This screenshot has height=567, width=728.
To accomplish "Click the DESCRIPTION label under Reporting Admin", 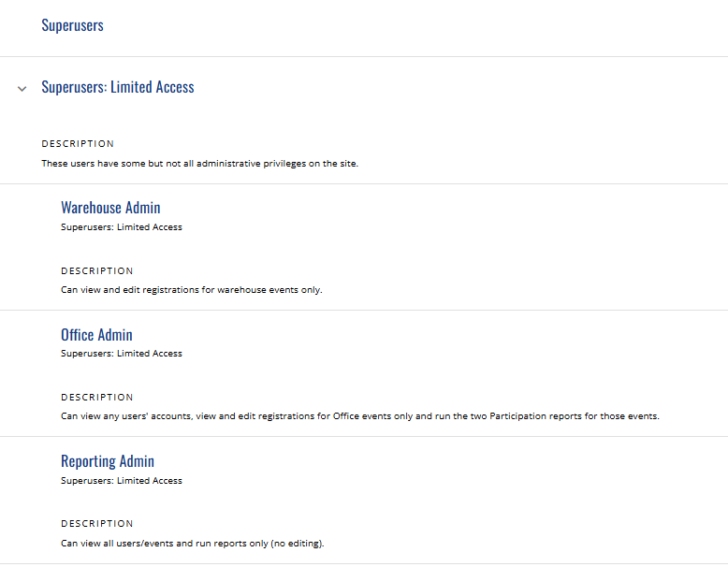I will 97,524.
